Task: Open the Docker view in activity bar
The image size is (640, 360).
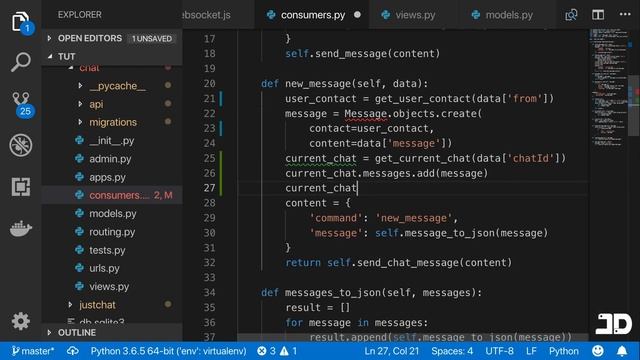Action: click(20, 229)
